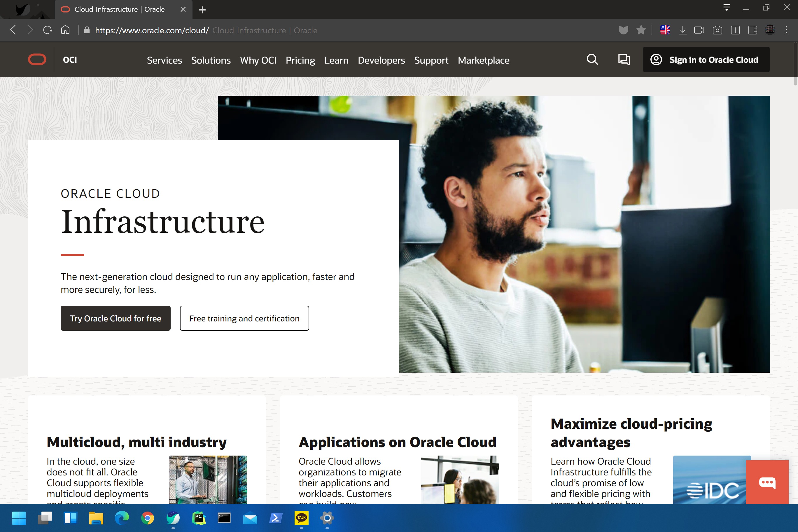Open the contact chat icon in header
Image resolution: width=798 pixels, height=532 pixels.
(624, 60)
